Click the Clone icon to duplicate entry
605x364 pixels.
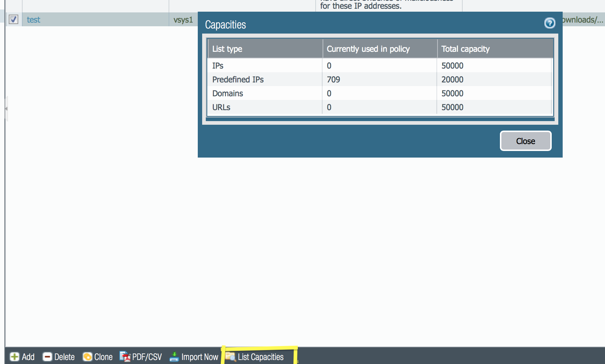(x=88, y=357)
